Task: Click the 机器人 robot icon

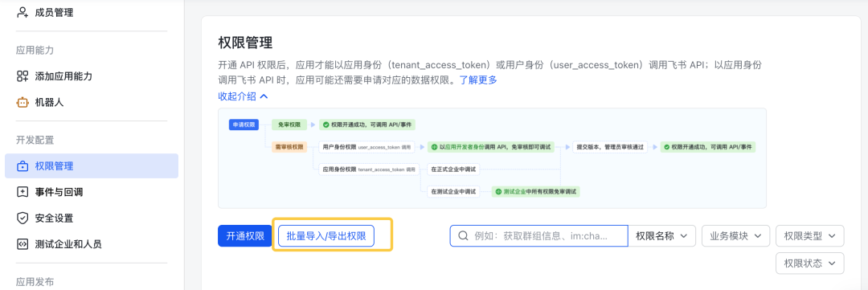Action: (x=23, y=102)
